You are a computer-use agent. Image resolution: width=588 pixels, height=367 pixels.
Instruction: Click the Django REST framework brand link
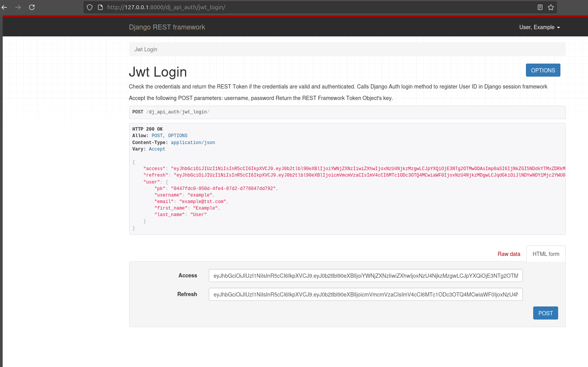coord(167,27)
